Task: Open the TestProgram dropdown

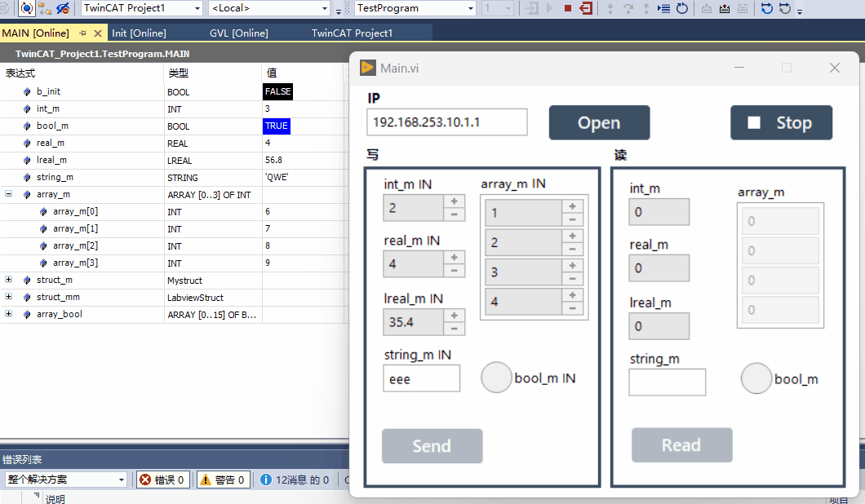Action: pyautogui.click(x=472, y=8)
